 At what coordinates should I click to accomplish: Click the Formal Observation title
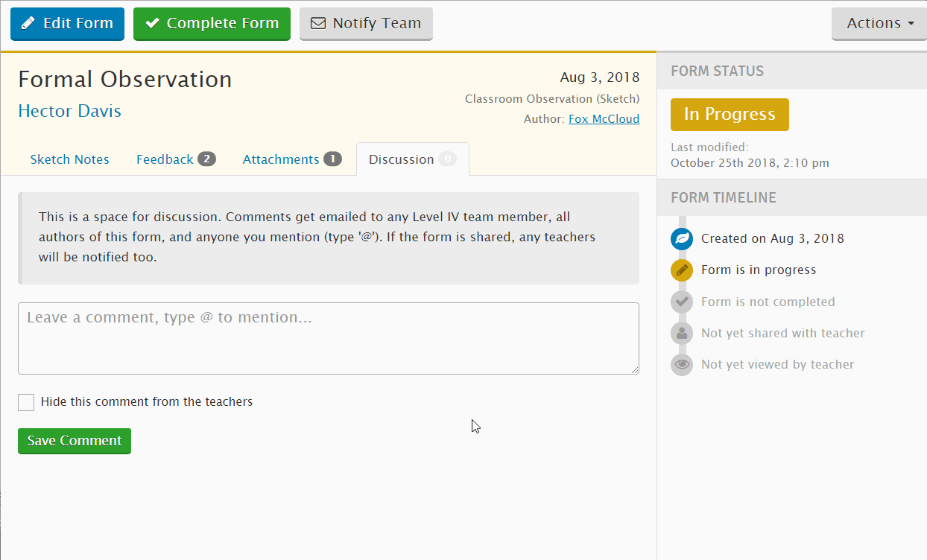click(x=125, y=80)
